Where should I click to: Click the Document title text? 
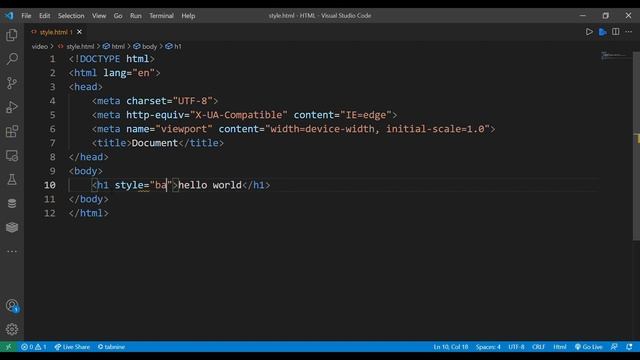click(x=155, y=143)
